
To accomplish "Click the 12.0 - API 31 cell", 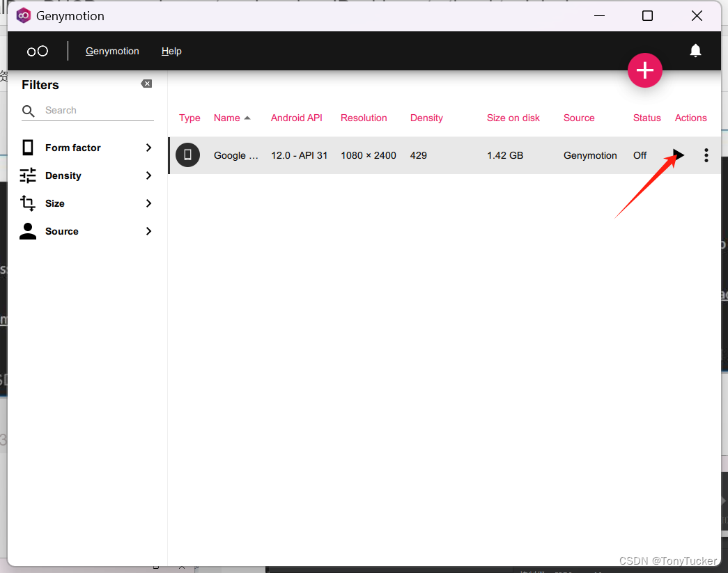I will click(x=299, y=155).
